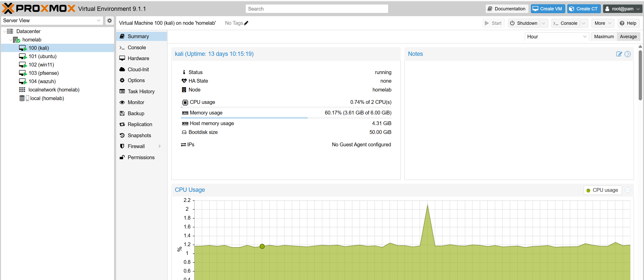Image resolution: width=644 pixels, height=280 pixels.
Task: Click the CPU usage chip icon
Action: (x=185, y=102)
